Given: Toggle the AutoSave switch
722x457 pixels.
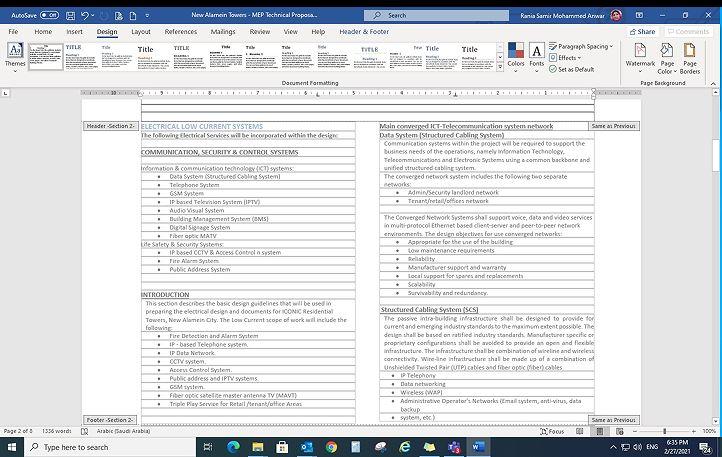Looking at the screenshot, I should [x=49, y=15].
